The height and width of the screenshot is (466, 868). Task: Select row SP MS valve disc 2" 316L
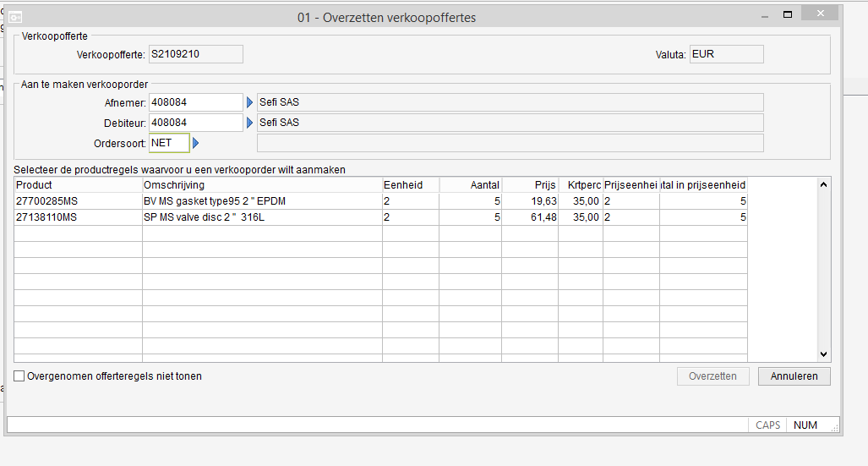click(381, 217)
